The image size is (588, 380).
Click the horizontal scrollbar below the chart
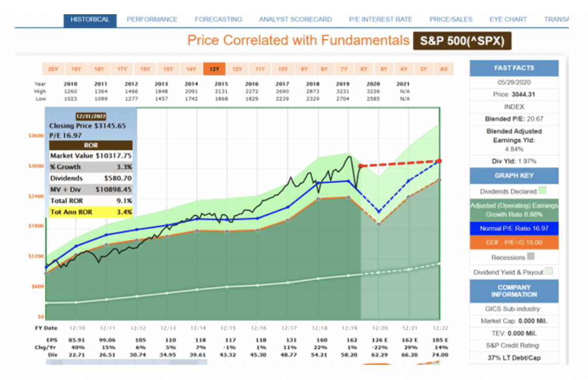coord(126,362)
